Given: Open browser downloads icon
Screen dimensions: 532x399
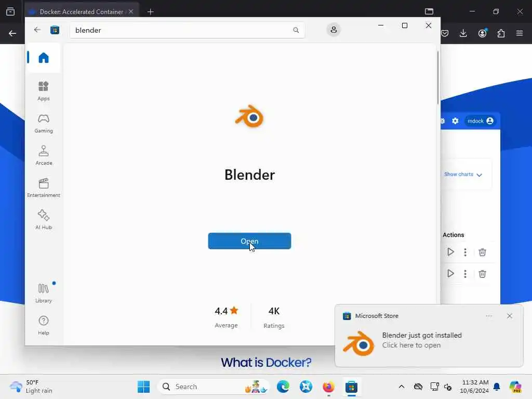Looking at the screenshot, I should (x=463, y=33).
